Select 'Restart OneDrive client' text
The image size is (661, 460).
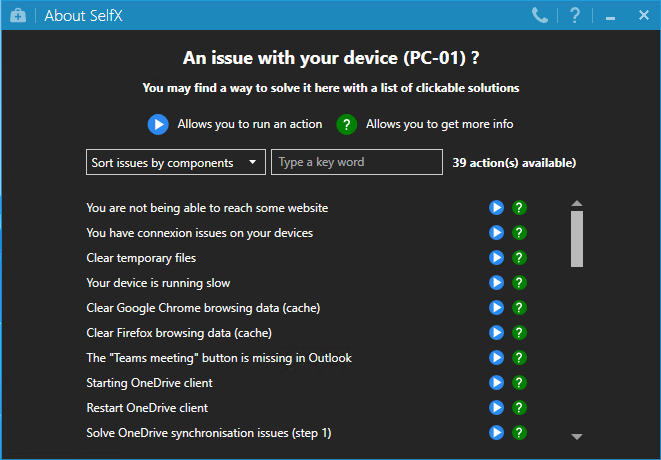pyautogui.click(x=147, y=408)
